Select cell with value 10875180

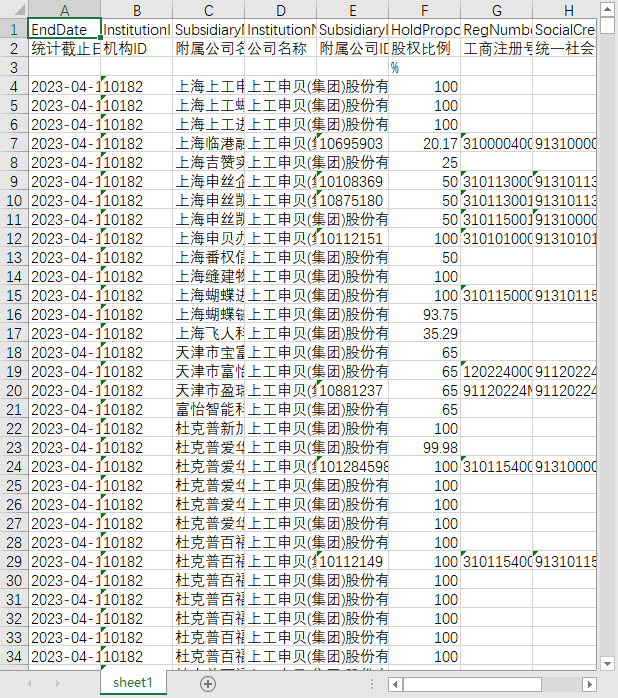[353, 200]
